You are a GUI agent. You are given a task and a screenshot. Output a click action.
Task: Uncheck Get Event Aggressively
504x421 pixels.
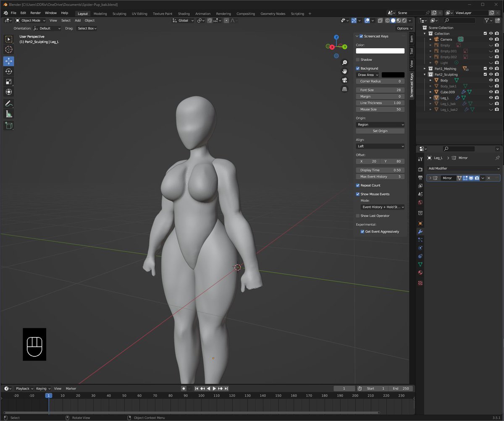click(362, 232)
